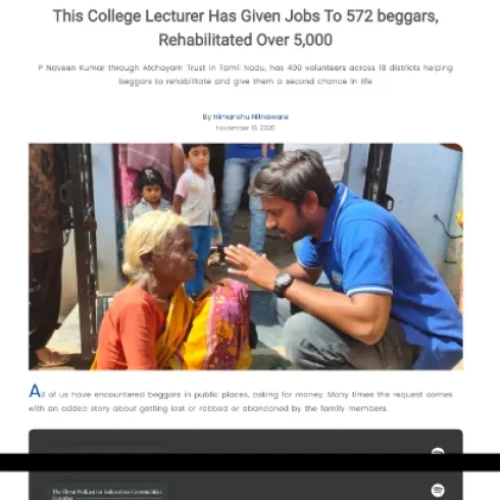Select the lower podcast episode title text
Image resolution: width=500 pixels, height=500 pixels.
(x=107, y=493)
